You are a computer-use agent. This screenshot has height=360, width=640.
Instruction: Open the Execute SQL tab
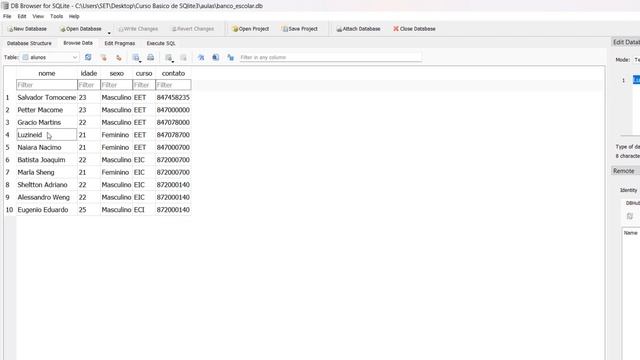[x=161, y=43]
